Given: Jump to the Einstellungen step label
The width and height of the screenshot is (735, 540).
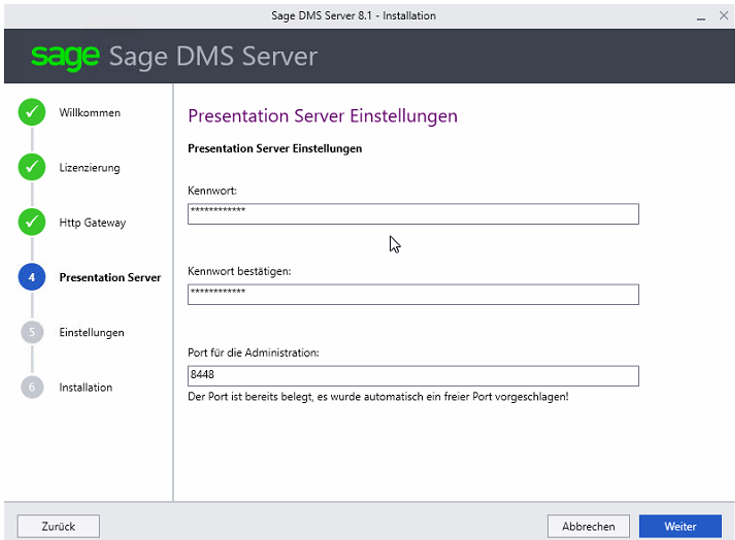Looking at the screenshot, I should point(91,333).
